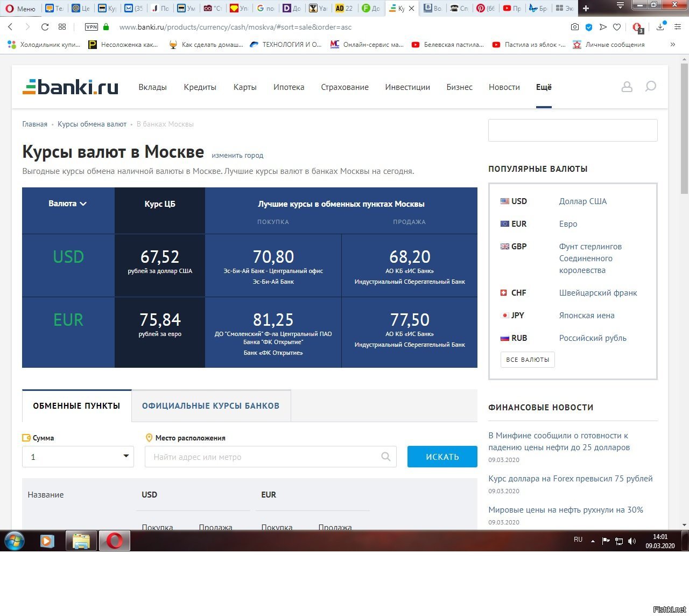The width and height of the screenshot is (689, 616).
Task: Open bookmark 'Холодильник купи...'
Action: pos(44,45)
